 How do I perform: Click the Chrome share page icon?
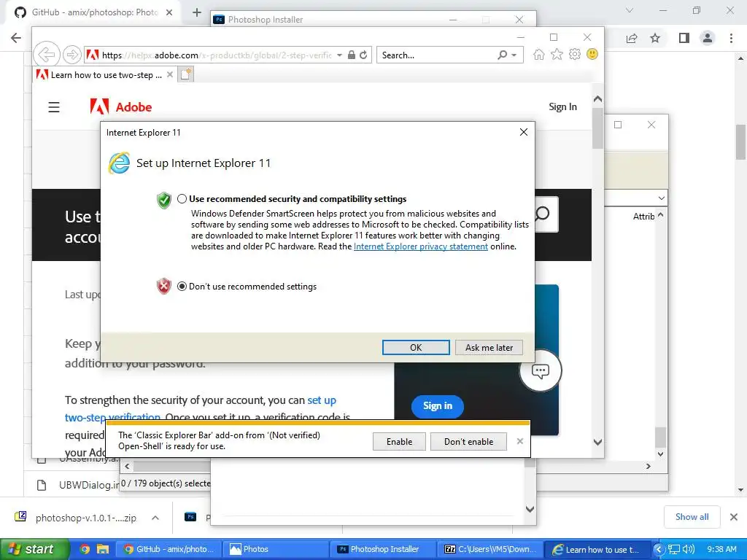tap(632, 38)
